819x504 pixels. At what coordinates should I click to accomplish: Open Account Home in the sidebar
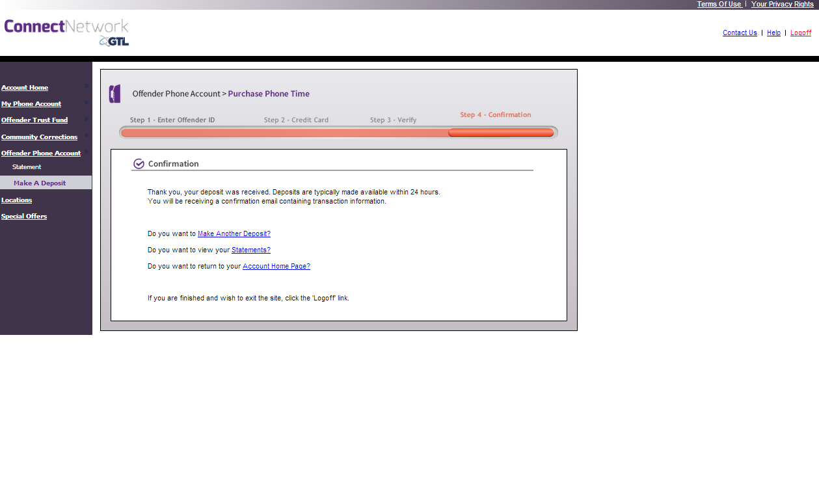tap(25, 88)
